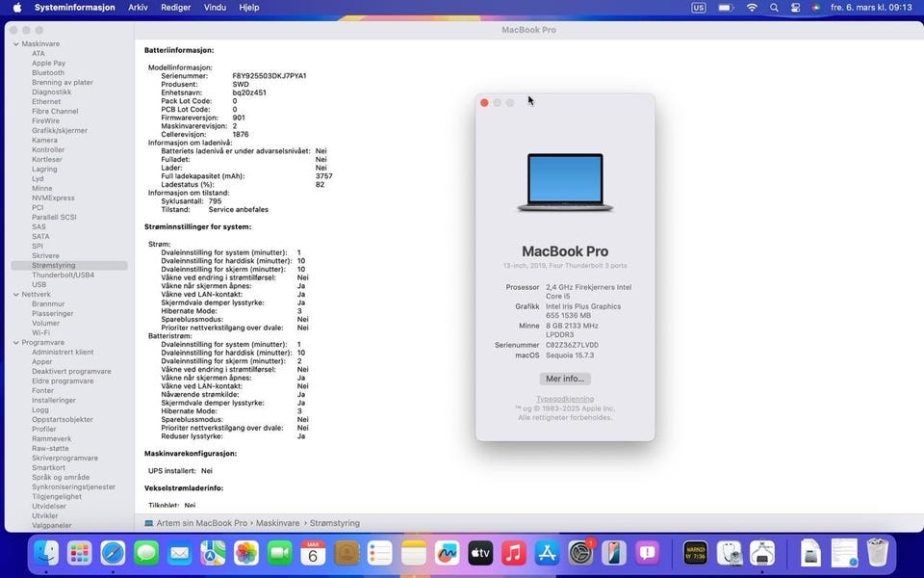
Task: Select Bluetooth in the sidebar
Action: tap(48, 73)
